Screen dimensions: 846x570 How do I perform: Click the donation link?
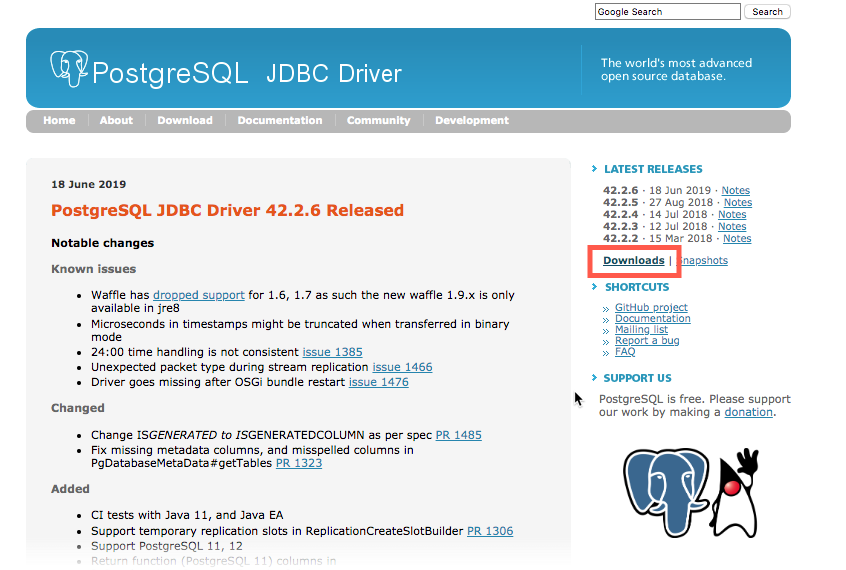click(748, 412)
